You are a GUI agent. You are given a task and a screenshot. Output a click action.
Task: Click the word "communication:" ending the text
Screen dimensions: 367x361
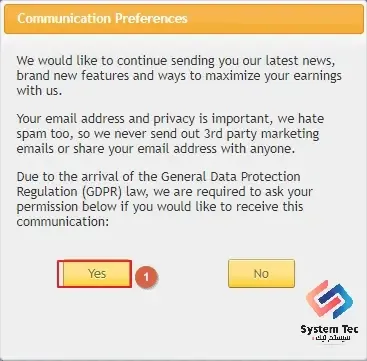[x=63, y=222]
